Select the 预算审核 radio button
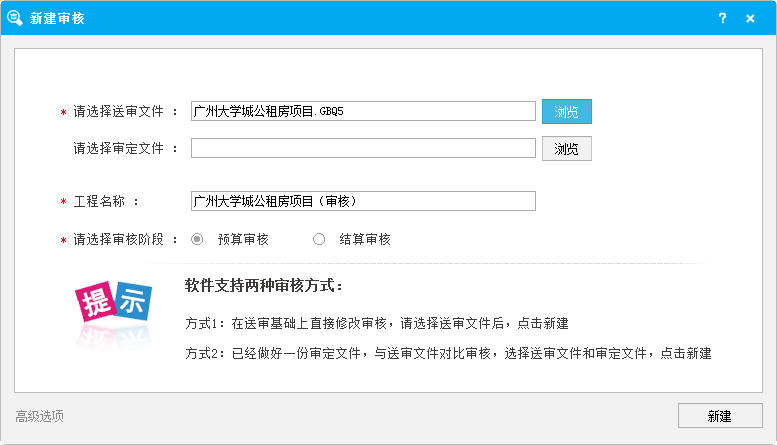This screenshot has height=445, width=777. (197, 239)
